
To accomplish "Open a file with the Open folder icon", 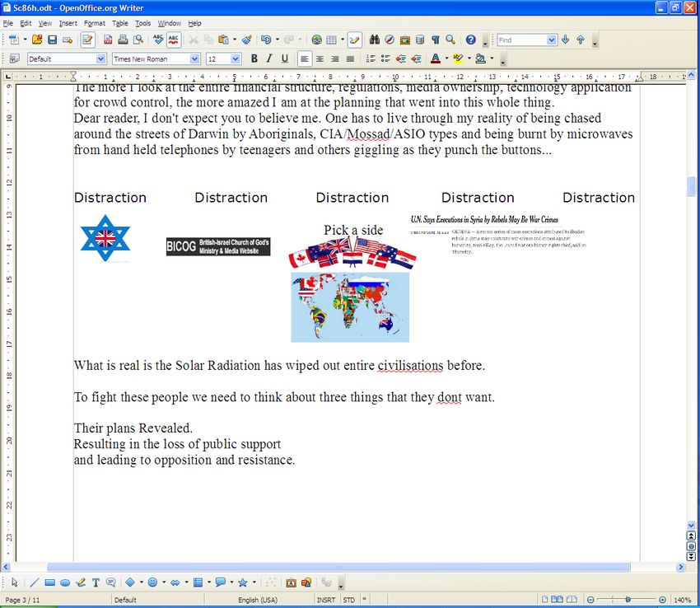I will (x=37, y=40).
